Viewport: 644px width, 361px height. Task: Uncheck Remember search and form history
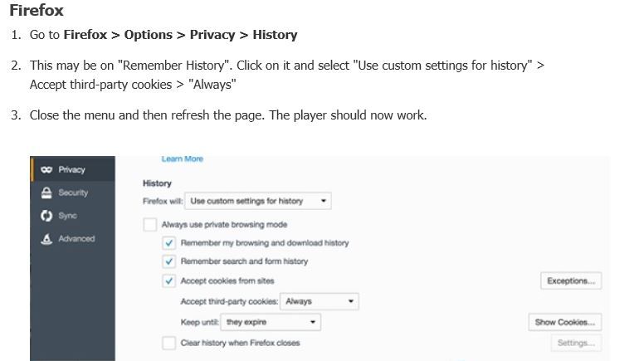(x=168, y=261)
